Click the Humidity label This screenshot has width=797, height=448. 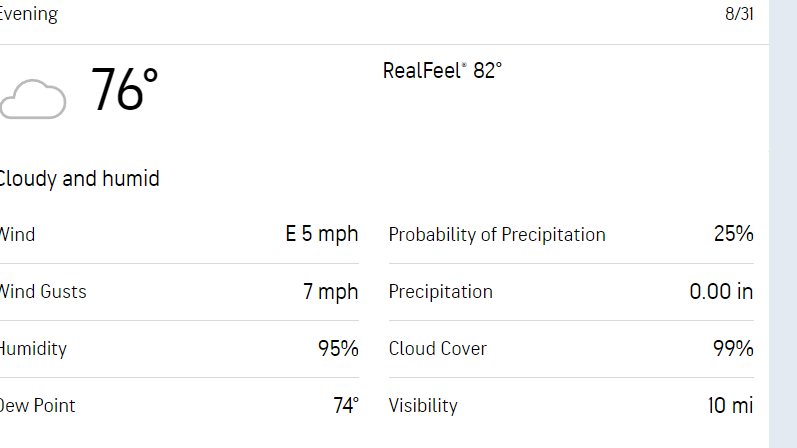tap(33, 349)
